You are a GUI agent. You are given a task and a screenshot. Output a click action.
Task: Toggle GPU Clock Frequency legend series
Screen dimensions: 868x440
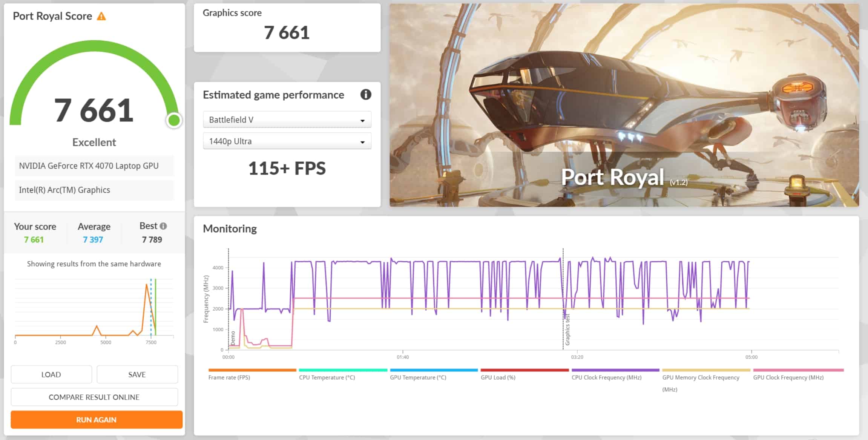[x=788, y=377]
